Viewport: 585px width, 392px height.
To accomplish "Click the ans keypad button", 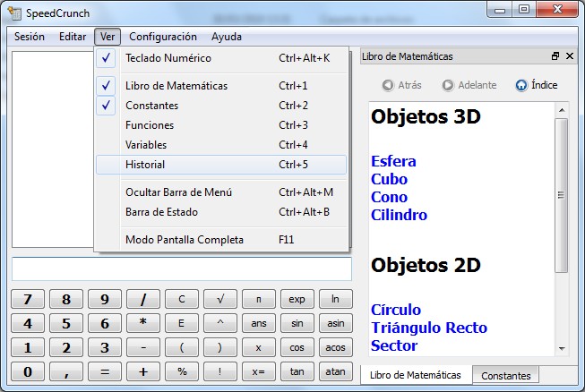I will point(259,323).
